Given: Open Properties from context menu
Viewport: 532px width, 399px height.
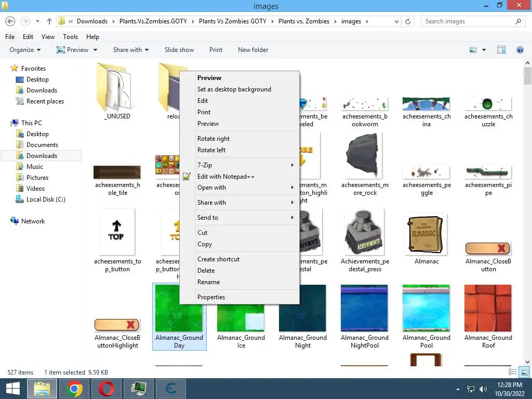Looking at the screenshot, I should click(211, 297).
